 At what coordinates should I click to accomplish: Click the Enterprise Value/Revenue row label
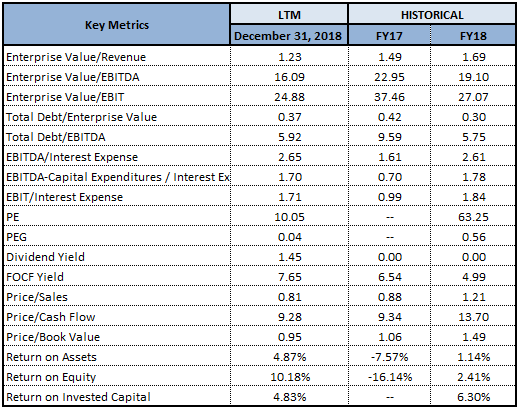coord(76,57)
